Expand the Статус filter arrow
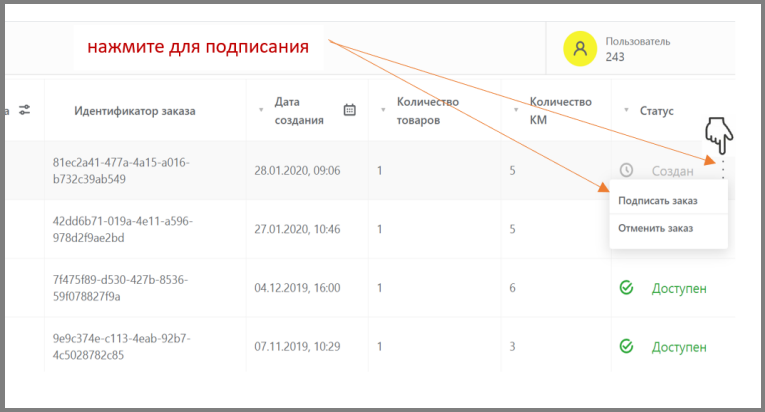 click(x=626, y=110)
